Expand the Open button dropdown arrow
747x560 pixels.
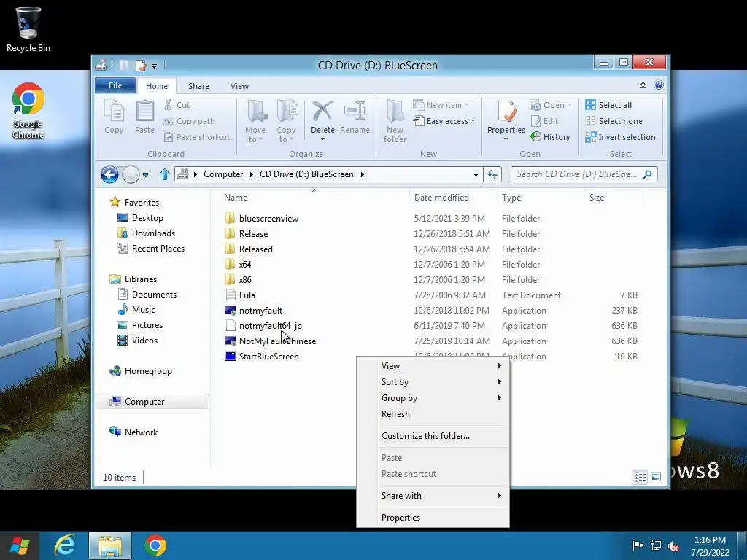pyautogui.click(x=570, y=105)
